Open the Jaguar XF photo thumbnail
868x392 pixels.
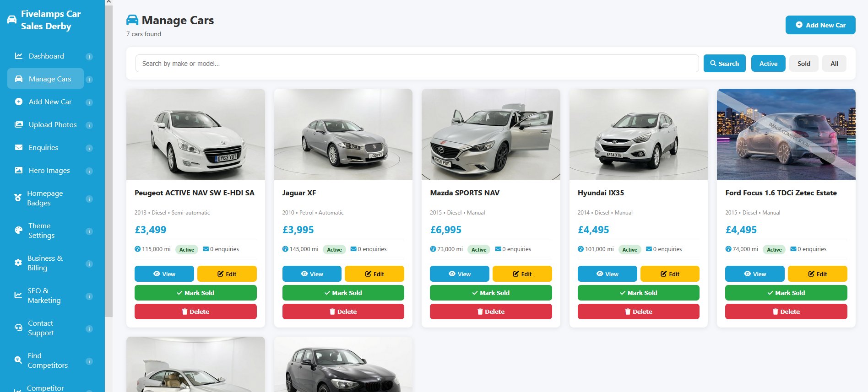[x=343, y=134]
